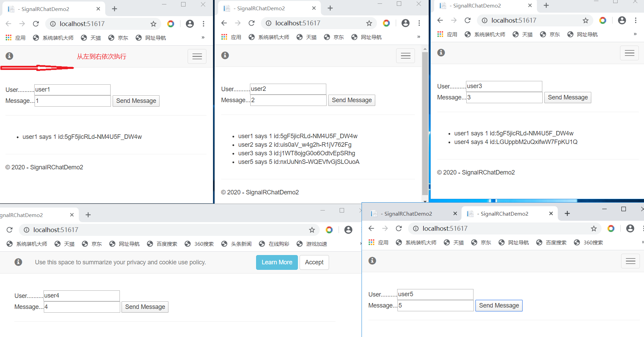Reload the page in the user5 window

(x=399, y=228)
